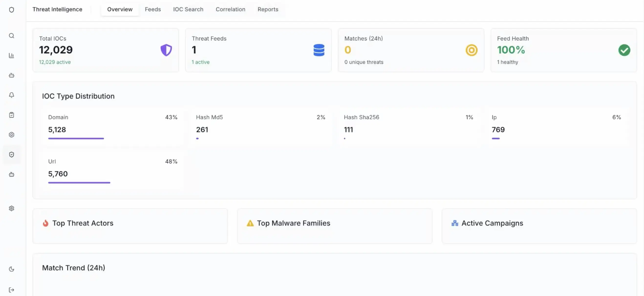The height and width of the screenshot is (296, 644).
Task: Click the 12,029 active link
Action: [x=55, y=62]
